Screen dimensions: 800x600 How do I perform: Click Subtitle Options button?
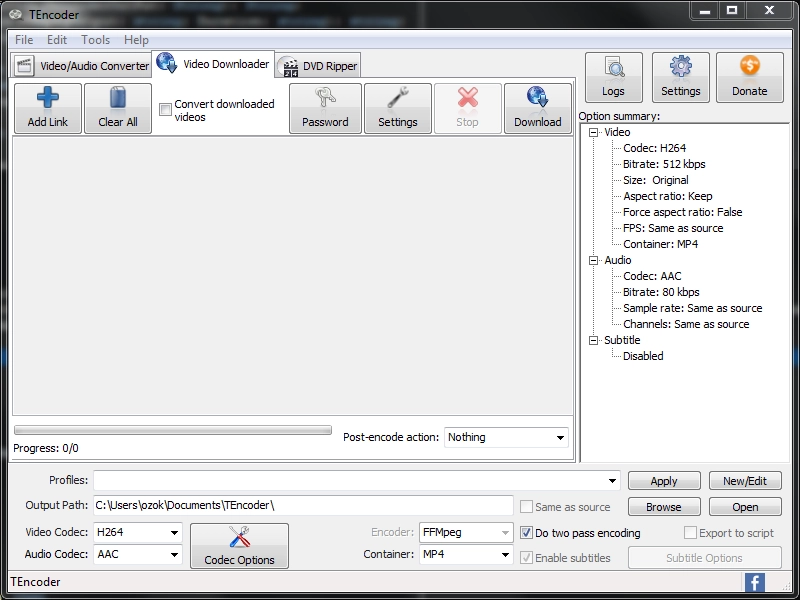704,558
